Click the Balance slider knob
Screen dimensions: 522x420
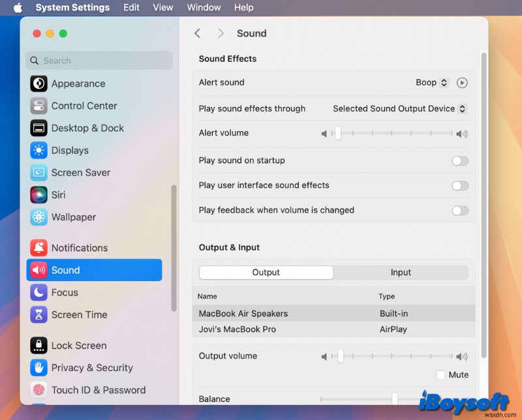395,398
